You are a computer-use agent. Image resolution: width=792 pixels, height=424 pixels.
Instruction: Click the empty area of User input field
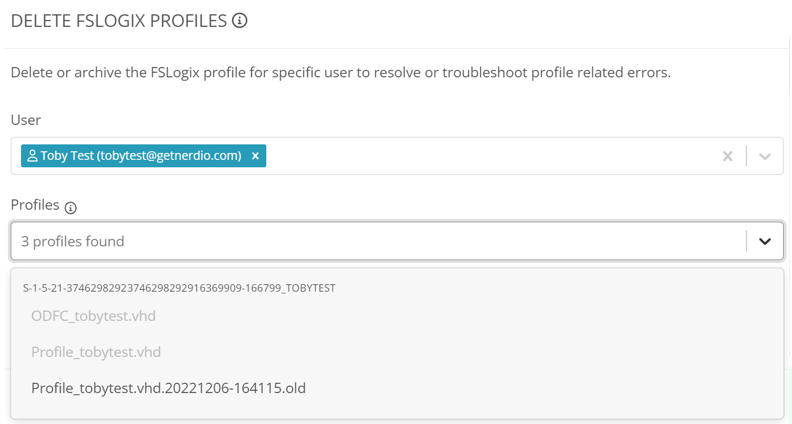click(x=490, y=156)
